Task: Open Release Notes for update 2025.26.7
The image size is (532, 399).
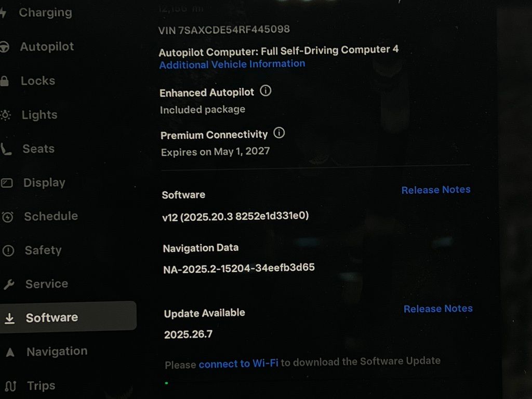Action: pyautogui.click(x=438, y=309)
